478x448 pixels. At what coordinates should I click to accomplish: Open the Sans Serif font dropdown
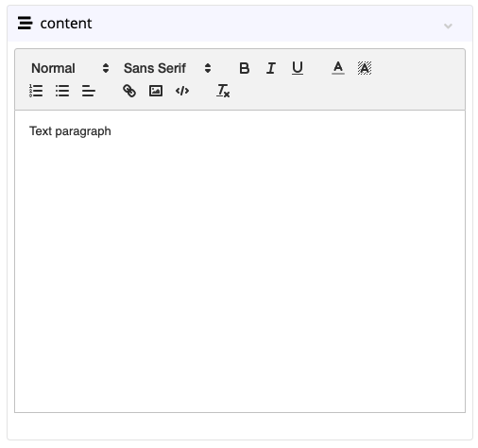click(167, 68)
